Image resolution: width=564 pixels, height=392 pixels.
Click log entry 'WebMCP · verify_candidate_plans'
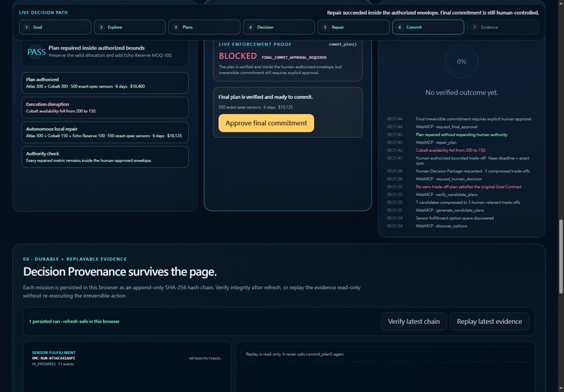click(x=446, y=195)
